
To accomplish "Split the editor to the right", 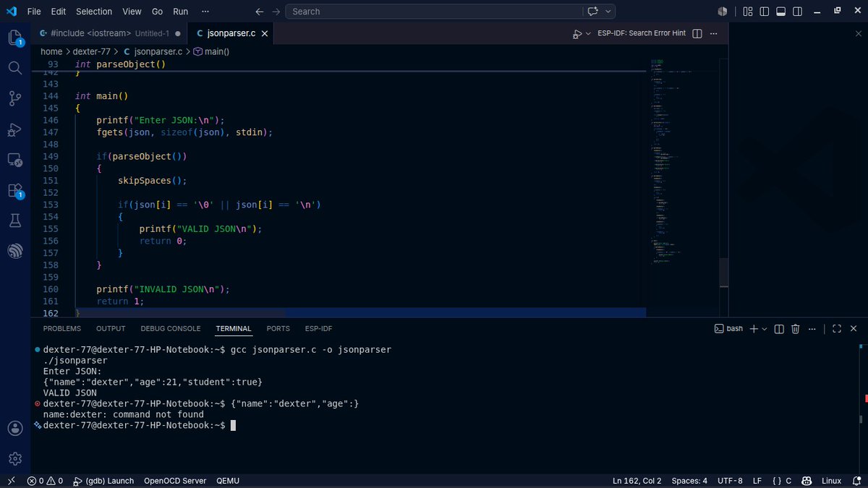I will point(697,33).
